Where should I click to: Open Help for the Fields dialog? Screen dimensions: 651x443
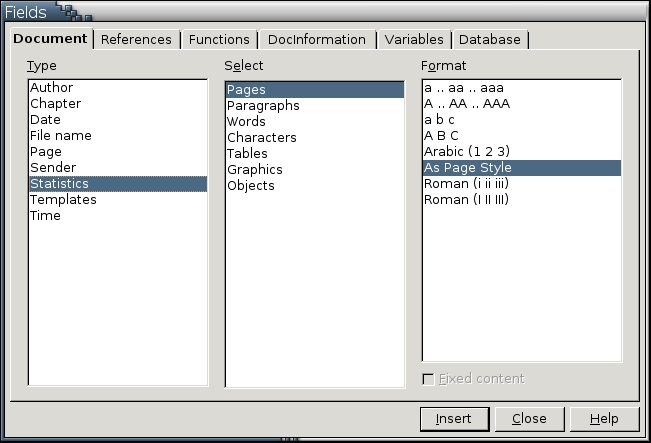pos(603,418)
